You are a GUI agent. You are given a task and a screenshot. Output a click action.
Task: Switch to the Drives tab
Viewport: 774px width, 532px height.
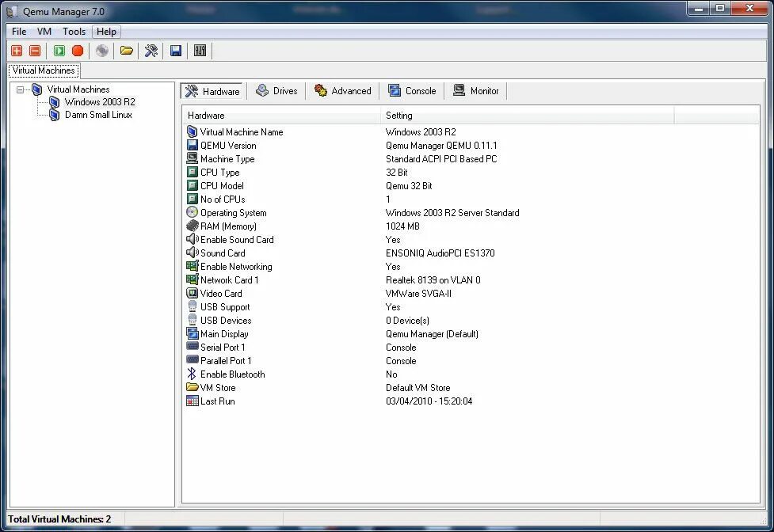tap(276, 91)
